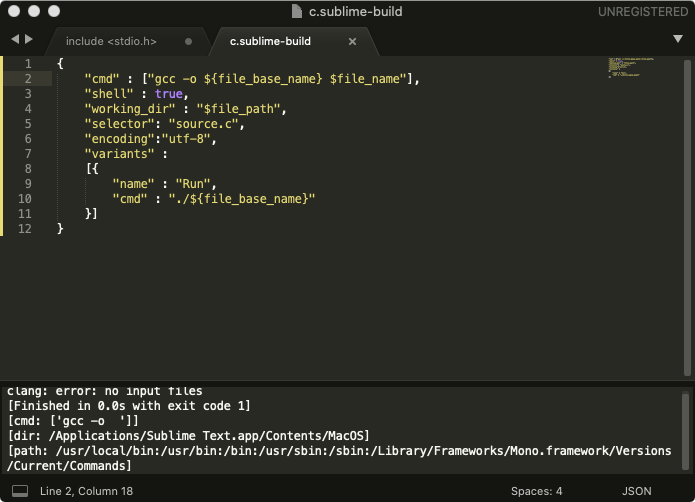Click the unsaved dot on the include <stdio.h> tab
The width and height of the screenshot is (695, 502).
(189, 42)
